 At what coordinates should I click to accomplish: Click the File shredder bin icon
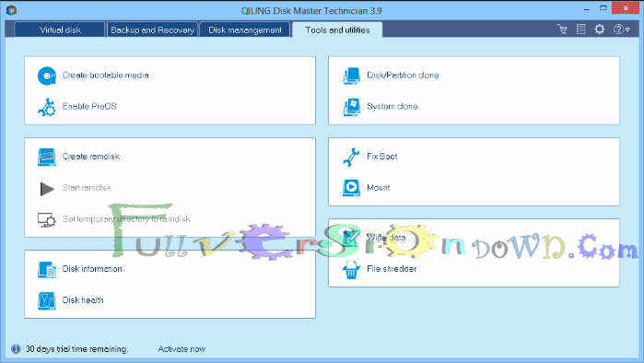(351, 269)
